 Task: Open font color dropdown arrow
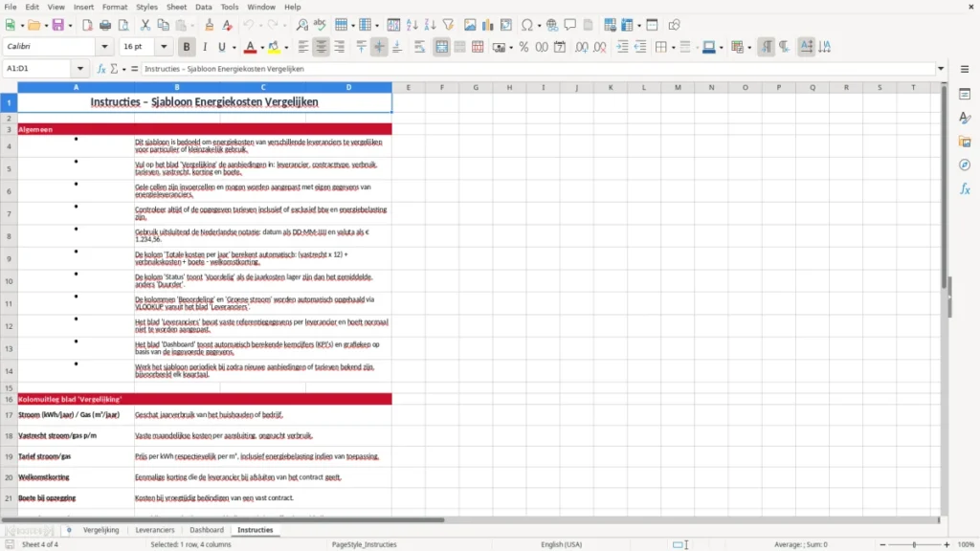(x=262, y=48)
